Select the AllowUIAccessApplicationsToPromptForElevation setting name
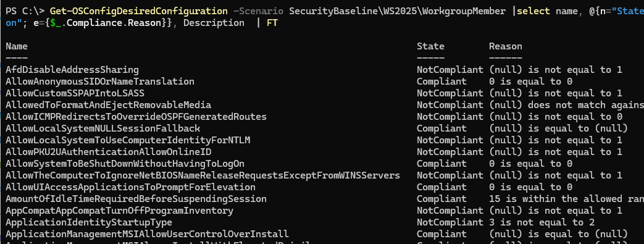This screenshot has height=244, width=644. coord(131,187)
